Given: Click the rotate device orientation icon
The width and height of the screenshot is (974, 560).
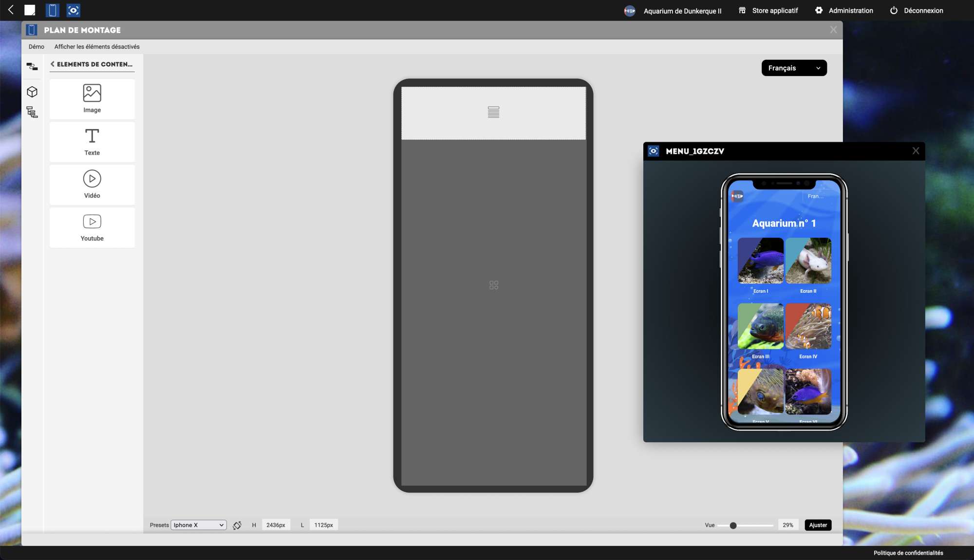Looking at the screenshot, I should point(237,525).
